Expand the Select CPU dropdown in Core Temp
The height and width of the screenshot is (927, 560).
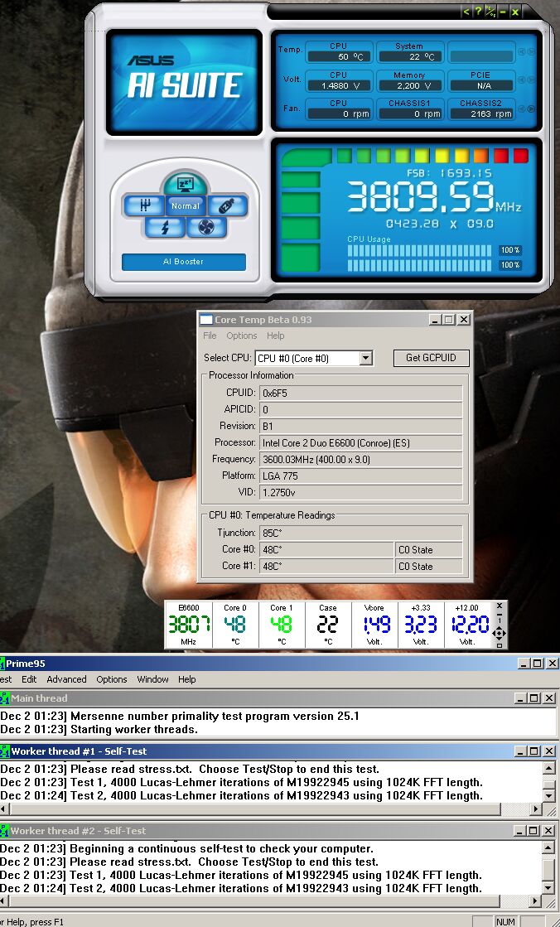click(366, 358)
